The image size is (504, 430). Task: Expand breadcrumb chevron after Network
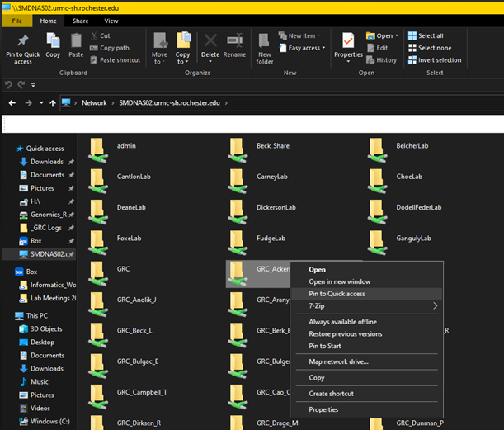[113, 103]
